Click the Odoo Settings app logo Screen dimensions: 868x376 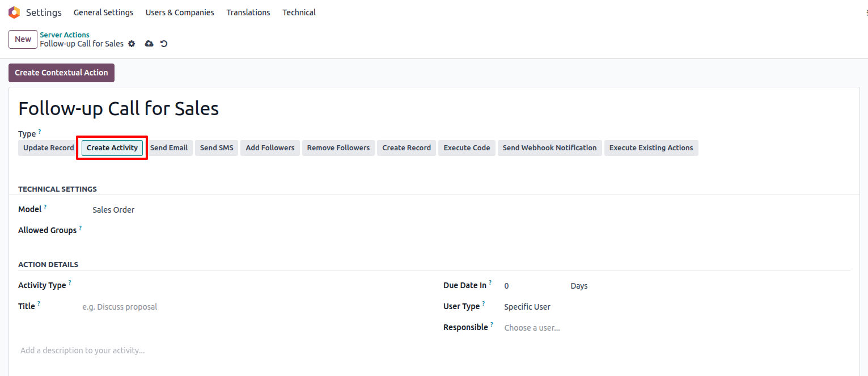pos(14,12)
